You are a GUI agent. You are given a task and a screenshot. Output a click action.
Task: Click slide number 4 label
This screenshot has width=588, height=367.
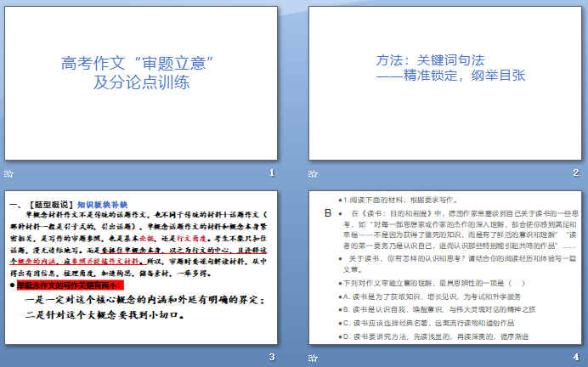coord(576,358)
